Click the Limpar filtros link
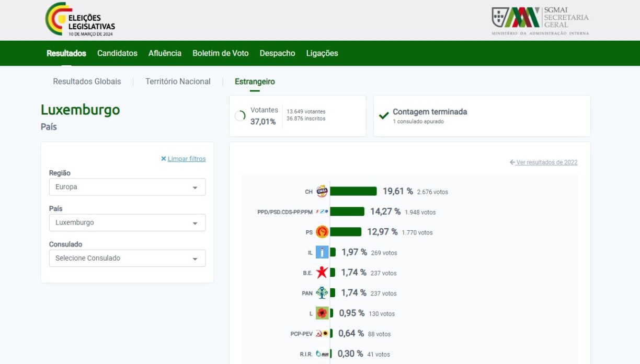The height and width of the screenshot is (364, 640). tap(186, 159)
